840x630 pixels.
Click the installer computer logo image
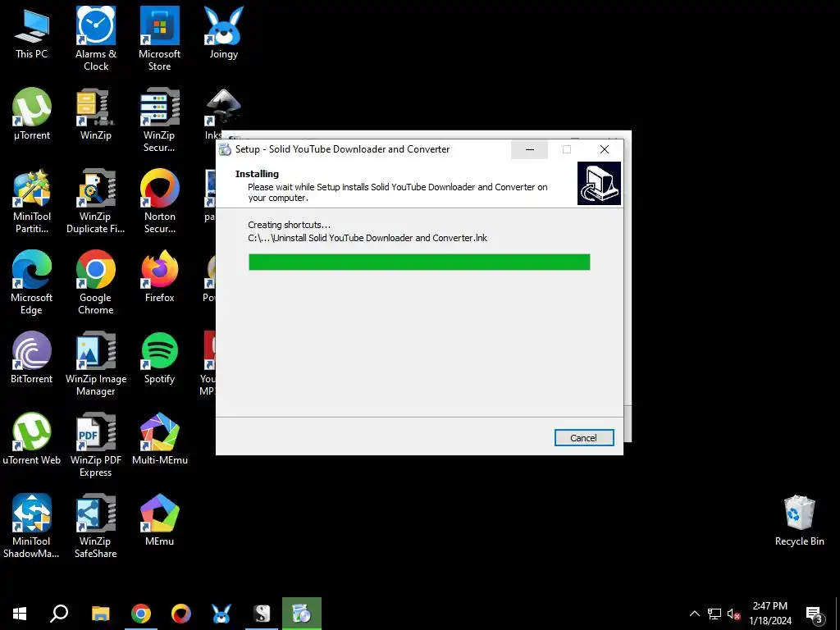tap(599, 183)
